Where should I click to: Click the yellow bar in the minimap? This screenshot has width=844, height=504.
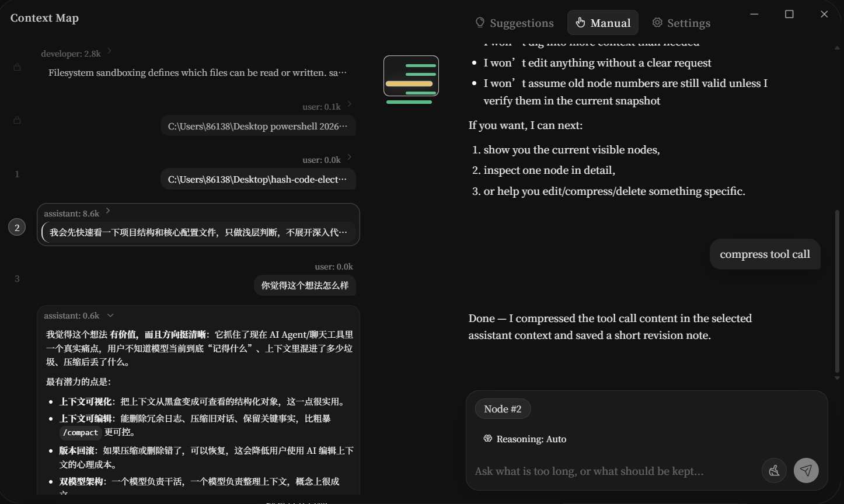click(409, 83)
